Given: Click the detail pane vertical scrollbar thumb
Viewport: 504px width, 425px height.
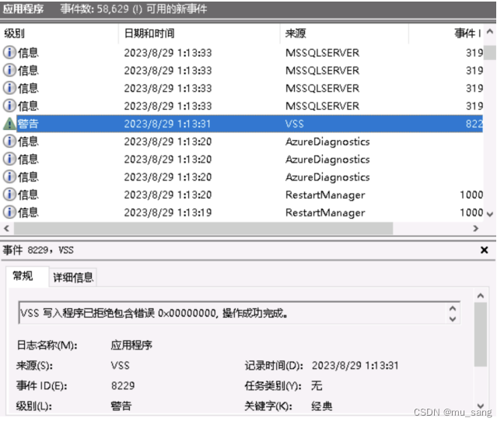Looking at the screenshot, I should click(481, 334).
